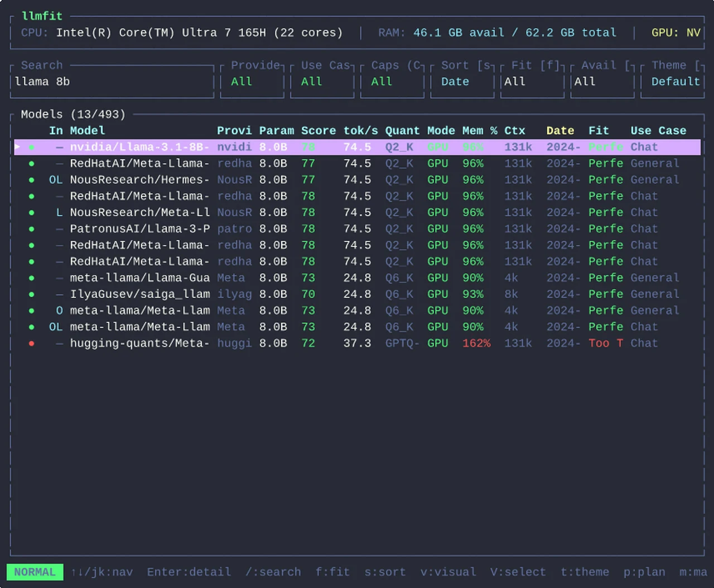Open the Use Case filter box
Image resolution: width=714 pixels, height=588 pixels.
coord(322,81)
